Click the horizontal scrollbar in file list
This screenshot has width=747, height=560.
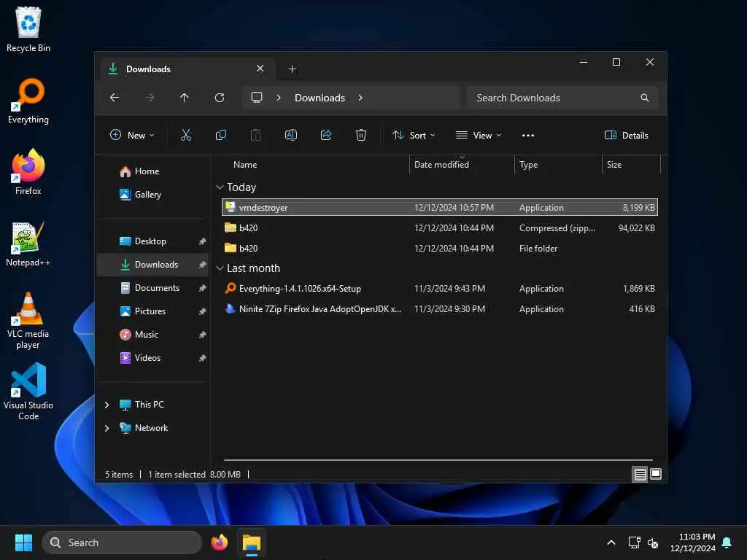pyautogui.click(x=438, y=461)
